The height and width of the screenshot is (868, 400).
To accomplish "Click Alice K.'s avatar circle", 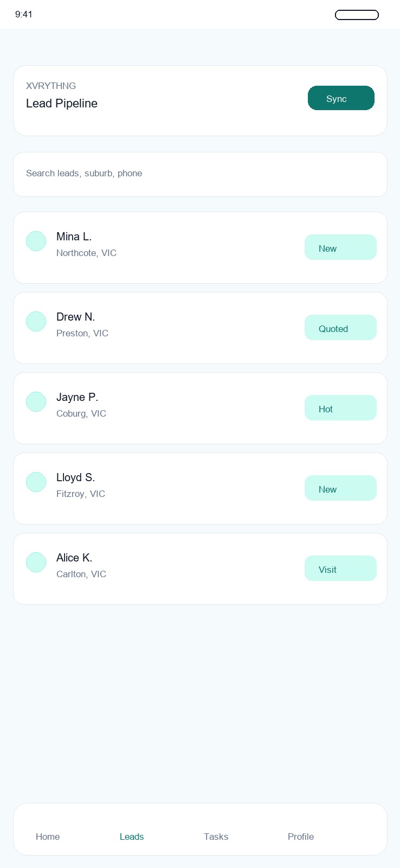I will pos(36,562).
